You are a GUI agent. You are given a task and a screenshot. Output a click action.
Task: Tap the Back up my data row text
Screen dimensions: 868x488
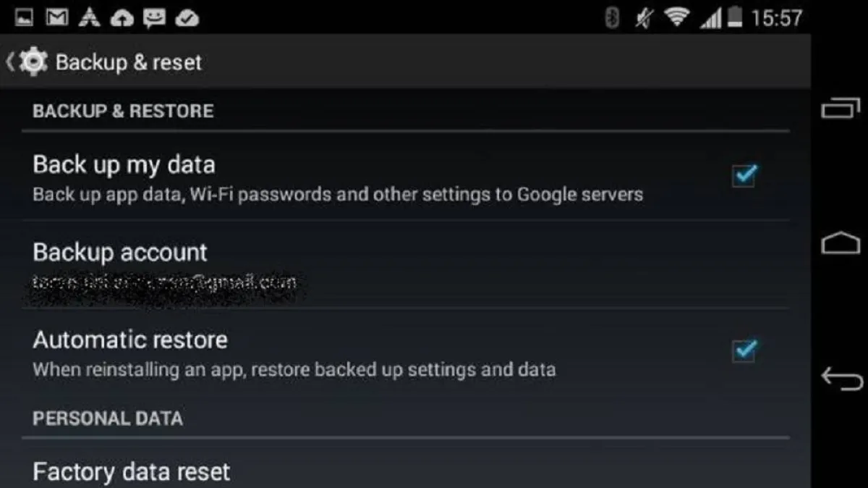pos(124,165)
